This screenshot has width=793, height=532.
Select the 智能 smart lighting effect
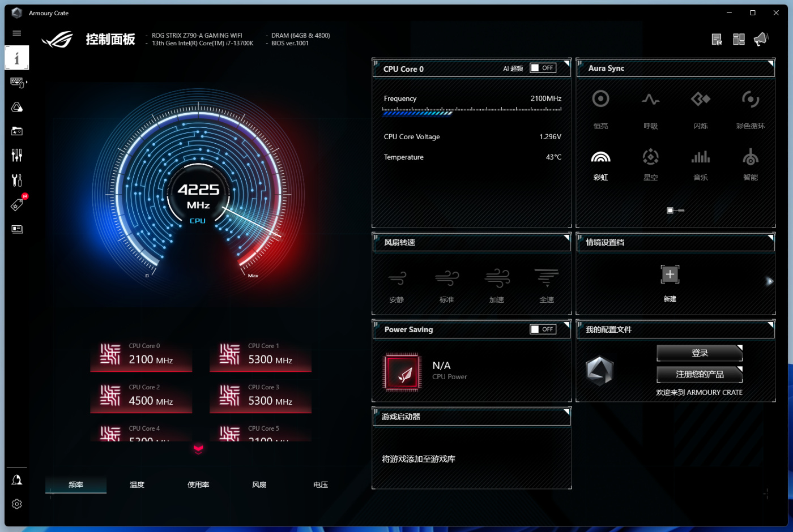pyautogui.click(x=751, y=165)
